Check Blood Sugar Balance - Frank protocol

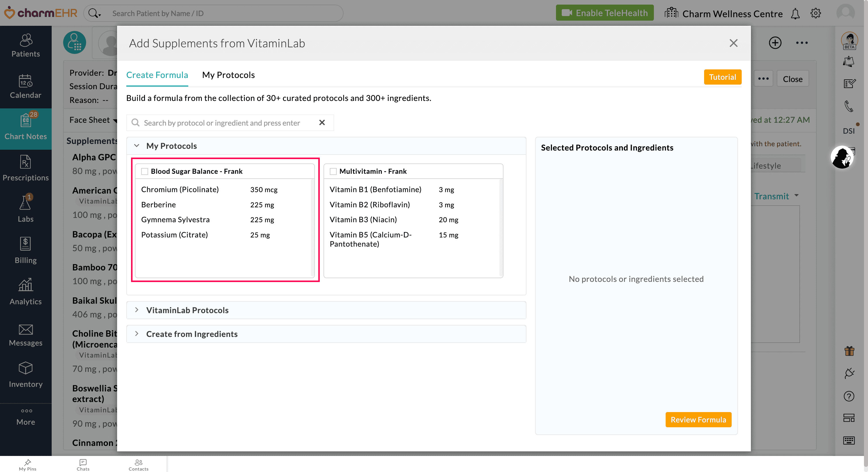click(x=145, y=171)
